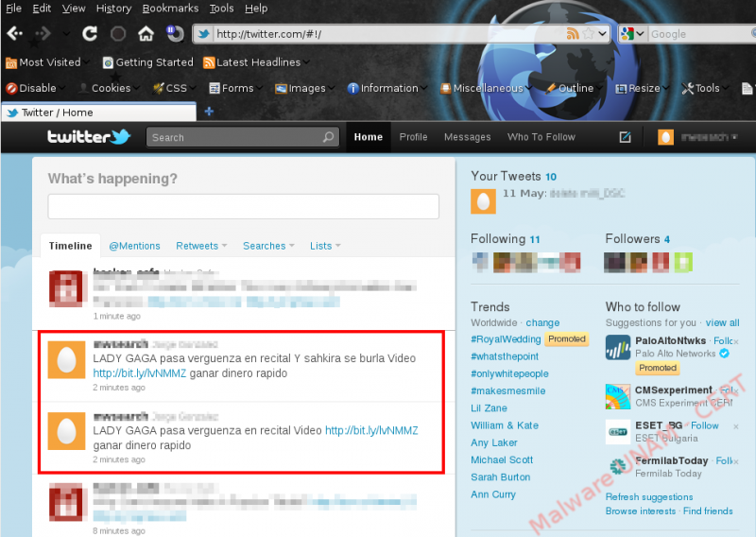756x537 pixels.
Task: Open the address bar history dropdown arrow
Action: tap(602, 34)
